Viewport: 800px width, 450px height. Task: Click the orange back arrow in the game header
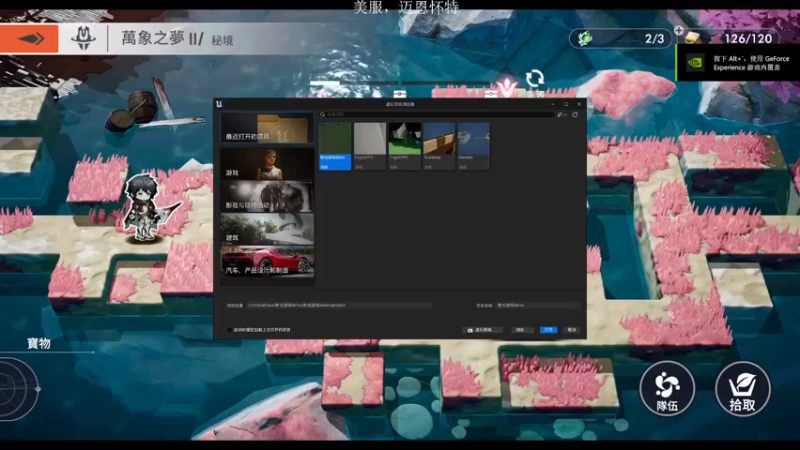(x=29, y=39)
